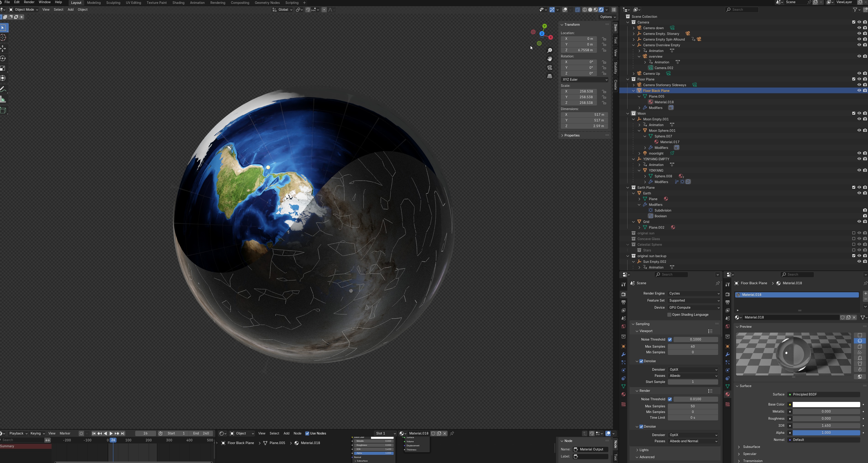This screenshot has height=463, width=868.
Task: Hide Floor Black Plane in viewport
Action: pos(859,91)
